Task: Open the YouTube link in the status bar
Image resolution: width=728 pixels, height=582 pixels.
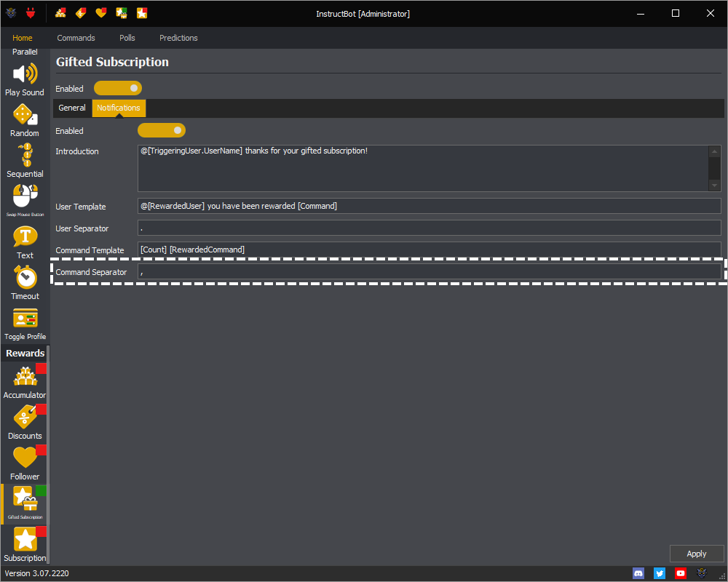Action: pyautogui.click(x=681, y=573)
